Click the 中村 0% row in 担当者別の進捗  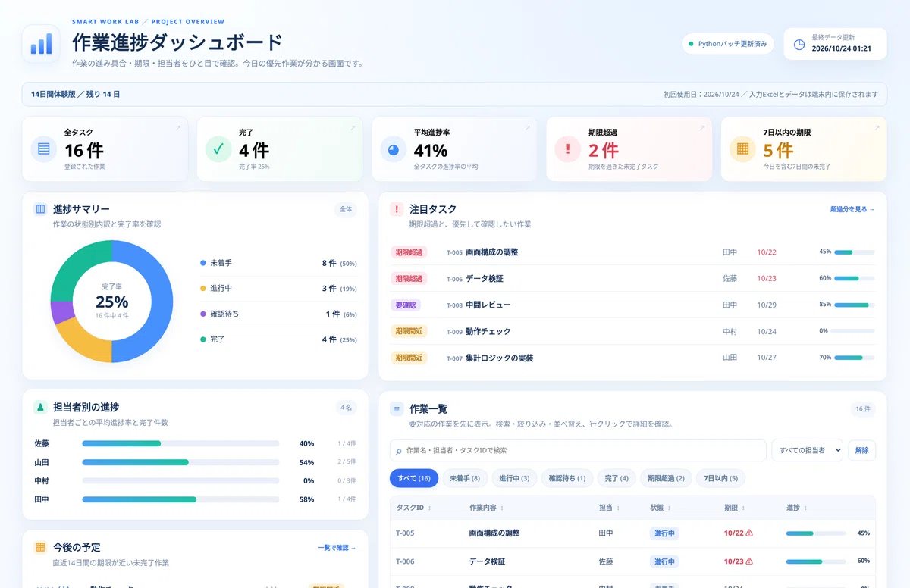coord(195,480)
